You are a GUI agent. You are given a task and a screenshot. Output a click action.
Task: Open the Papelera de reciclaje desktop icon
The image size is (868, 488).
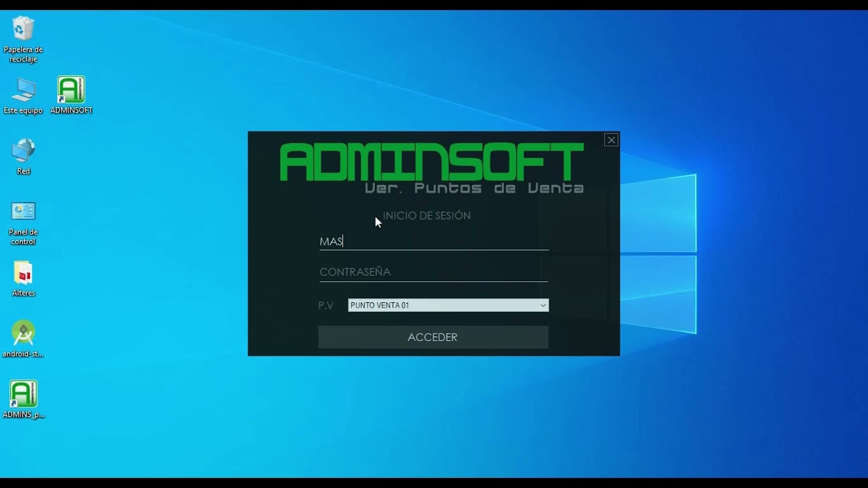coord(23,39)
